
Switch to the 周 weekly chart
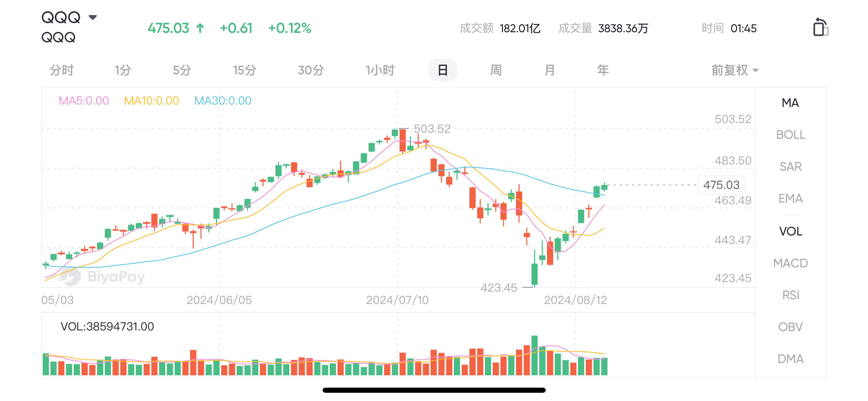[x=496, y=70]
